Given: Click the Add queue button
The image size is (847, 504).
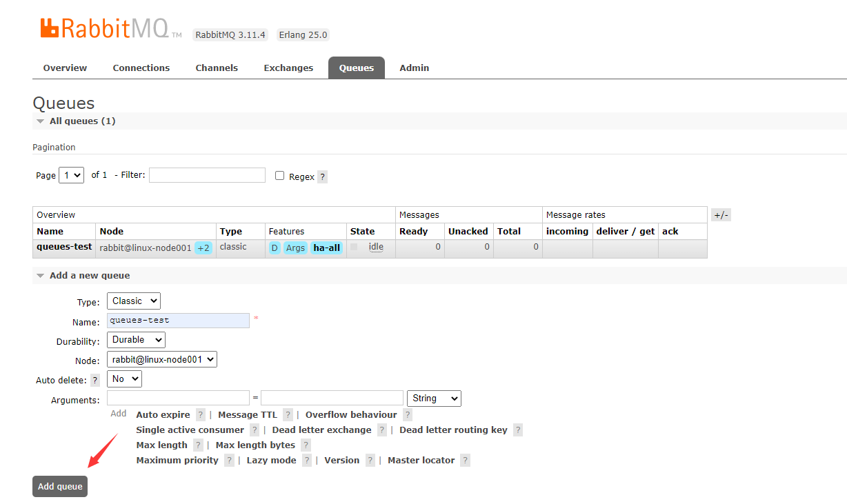Looking at the screenshot, I should (60, 486).
